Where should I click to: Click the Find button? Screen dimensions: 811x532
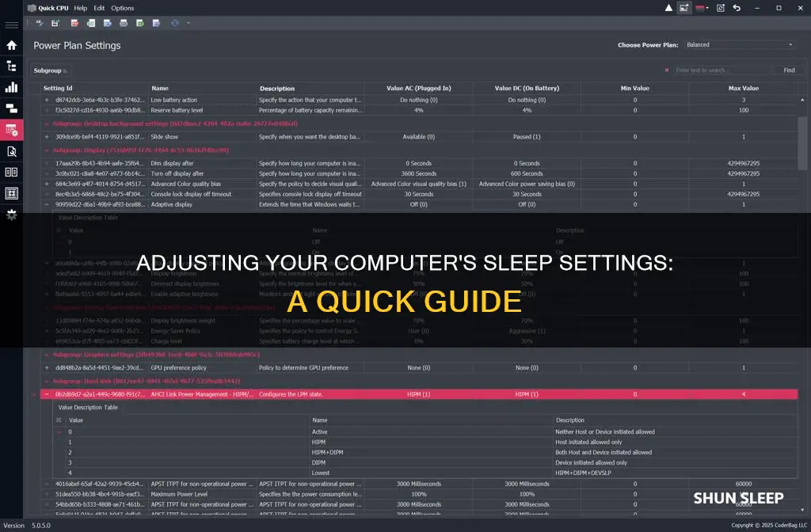click(789, 70)
